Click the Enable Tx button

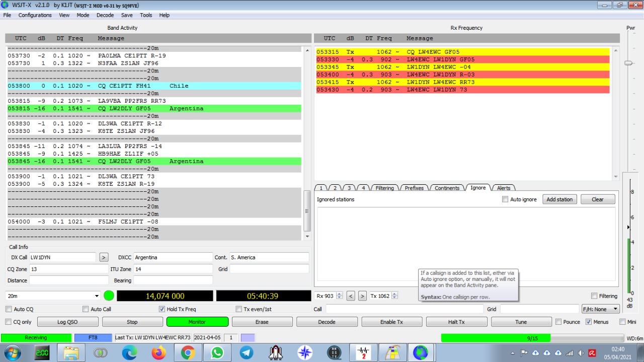(x=391, y=322)
